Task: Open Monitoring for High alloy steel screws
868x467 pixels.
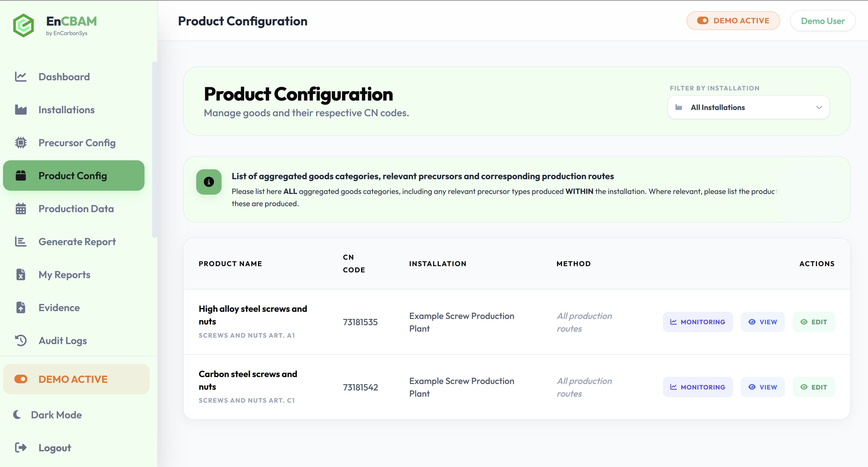Action: (698, 322)
